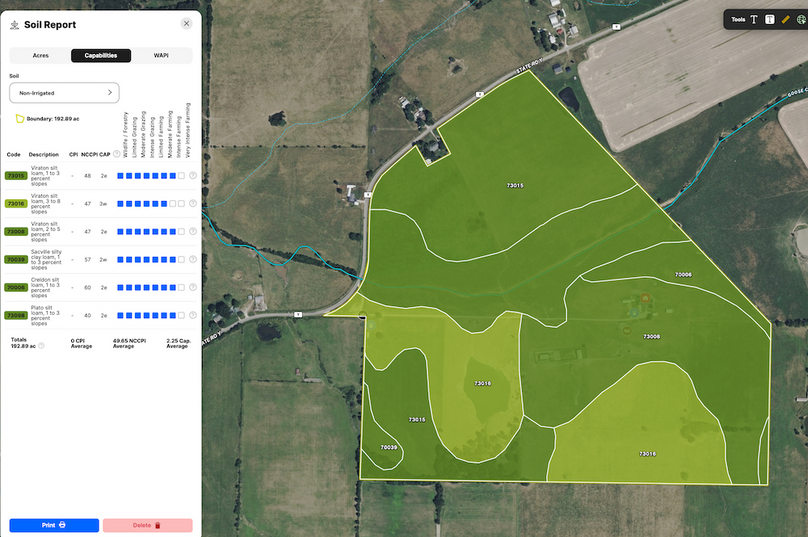Click the red Delete button

point(147,525)
